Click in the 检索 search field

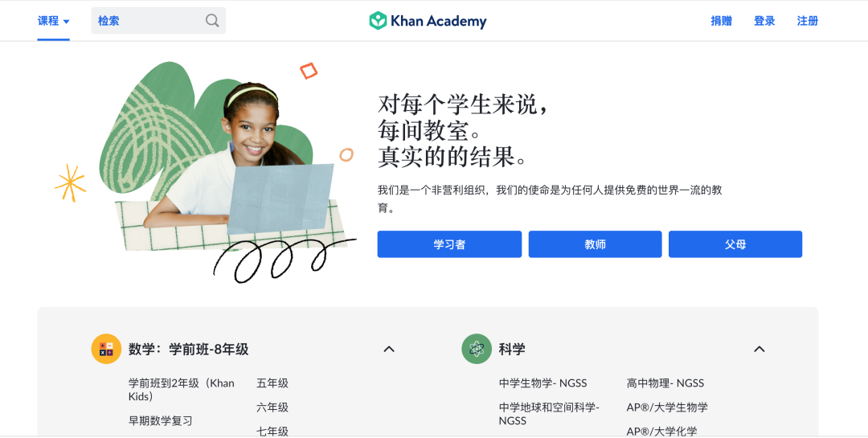(x=158, y=20)
